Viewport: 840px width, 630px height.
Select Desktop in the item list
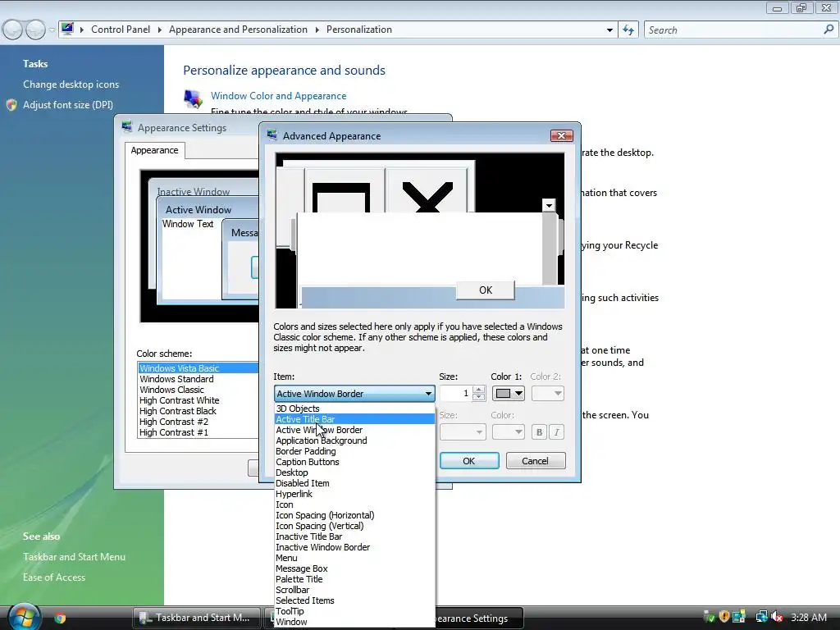tap(354, 472)
